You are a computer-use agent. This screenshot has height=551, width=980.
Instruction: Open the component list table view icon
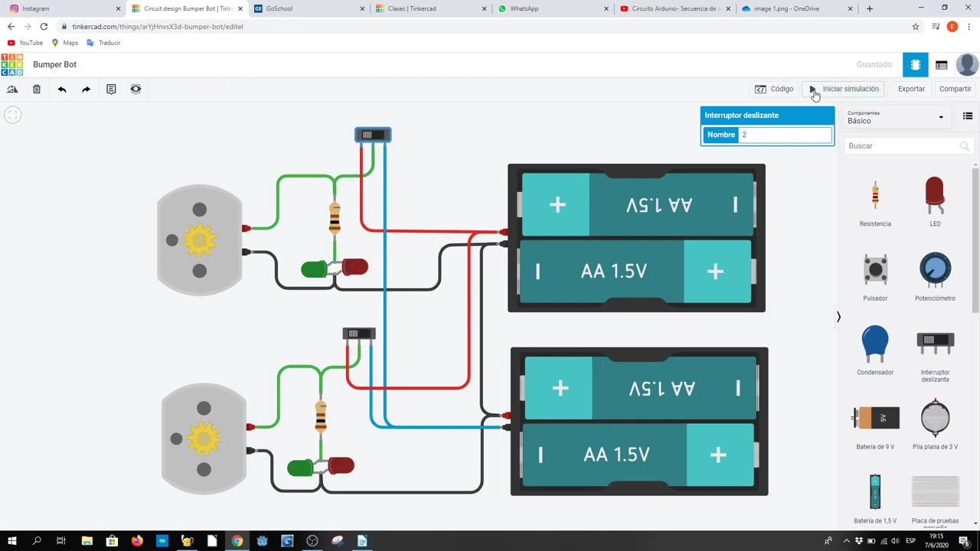(x=942, y=65)
